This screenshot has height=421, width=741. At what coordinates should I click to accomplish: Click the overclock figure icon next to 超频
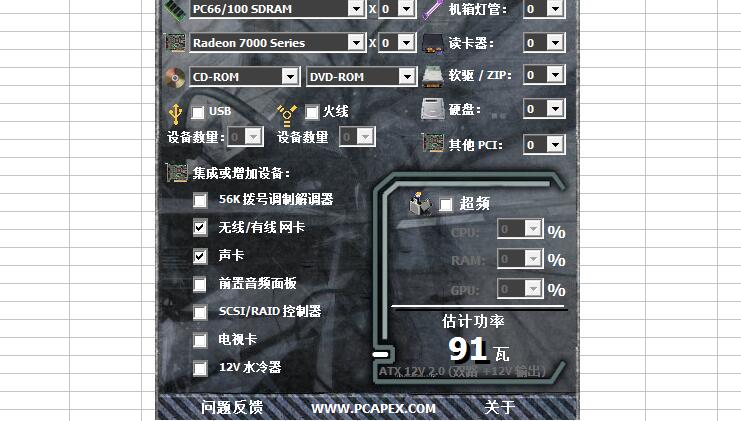point(420,203)
